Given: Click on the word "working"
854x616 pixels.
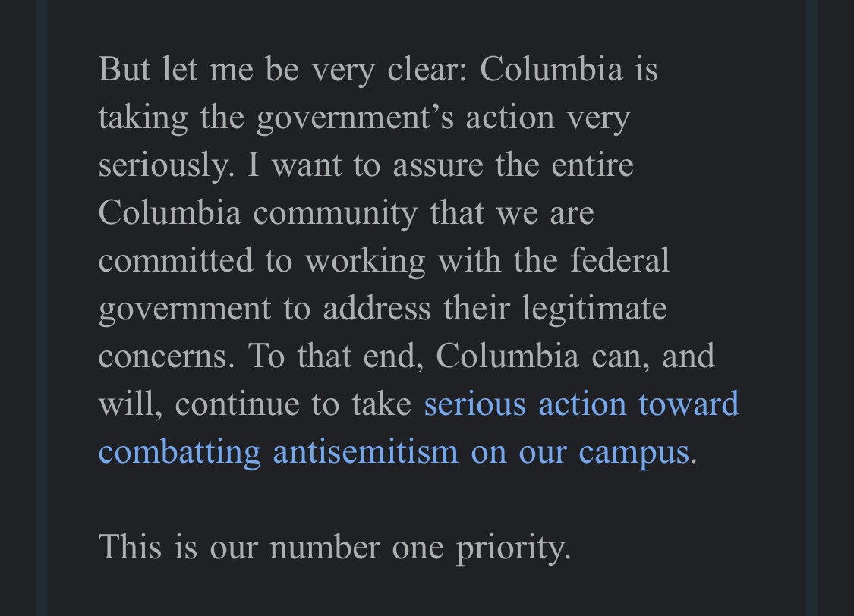Looking at the screenshot, I should 365,261.
